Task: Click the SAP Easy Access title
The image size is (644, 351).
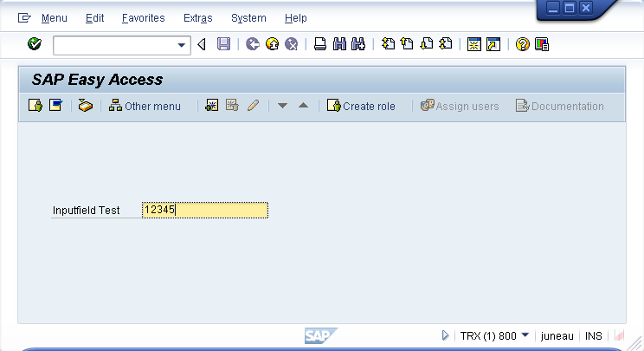Action: [97, 80]
